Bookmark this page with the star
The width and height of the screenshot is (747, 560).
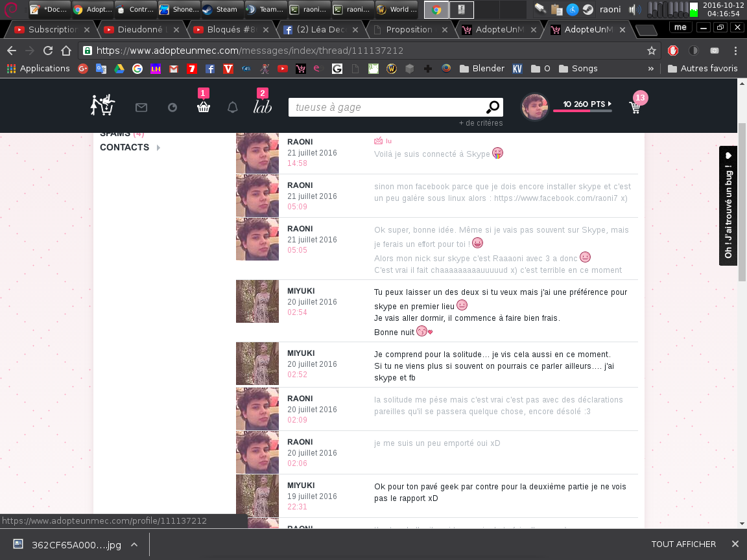coord(651,51)
